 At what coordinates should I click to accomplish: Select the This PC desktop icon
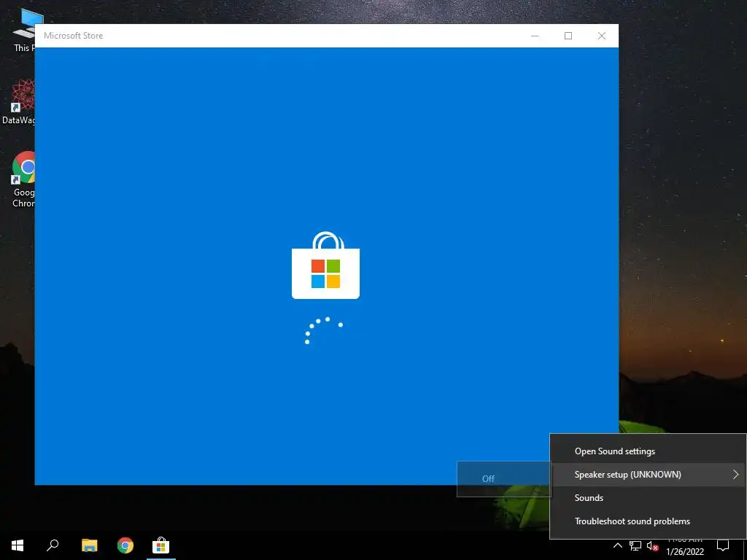click(23, 30)
